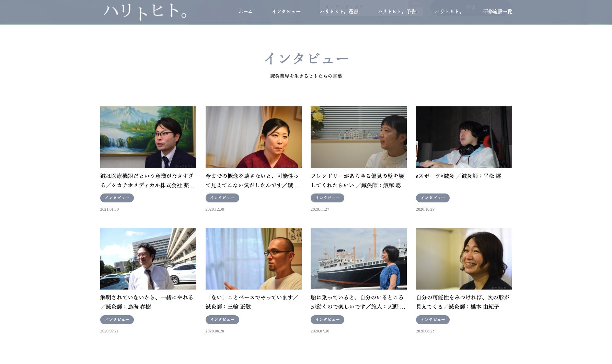
Task: Read フレンドリーがあらゆる偏見の壁 article by 飯塚 聡
Action: click(x=357, y=180)
